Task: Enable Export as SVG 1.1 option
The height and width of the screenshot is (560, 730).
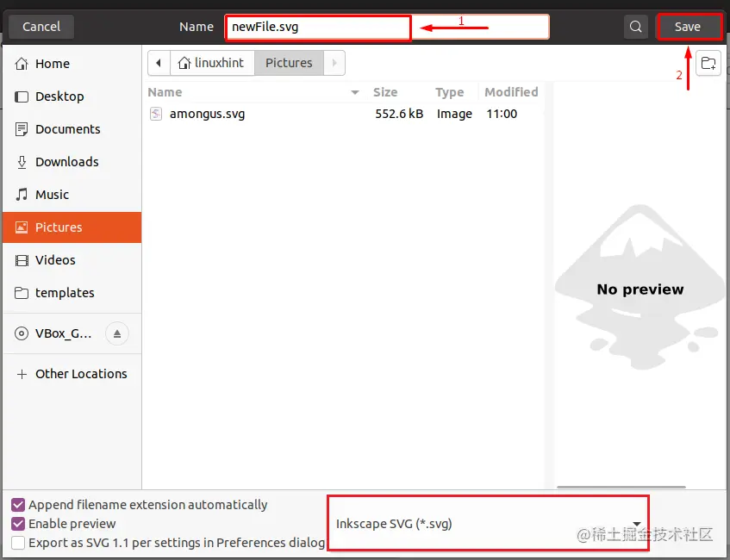Action: [18, 543]
